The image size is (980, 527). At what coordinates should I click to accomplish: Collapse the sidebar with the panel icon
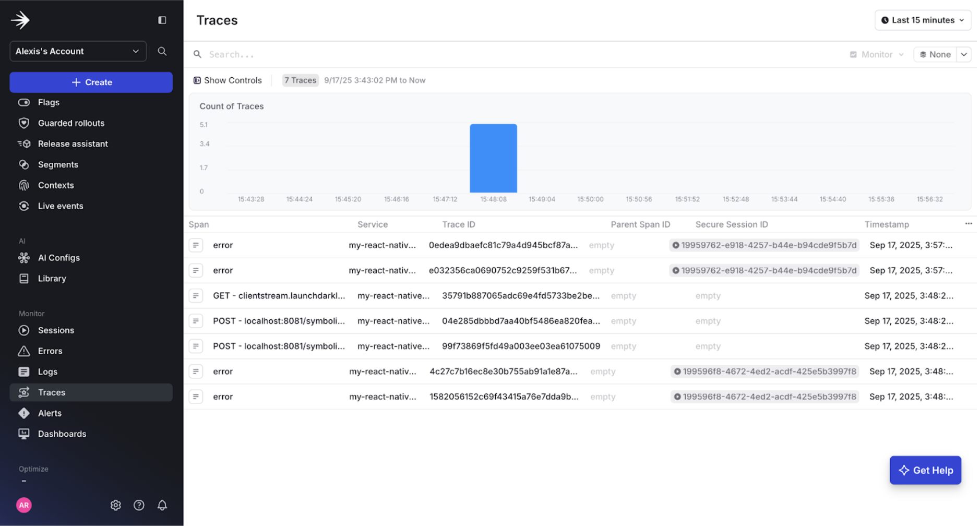pos(162,19)
